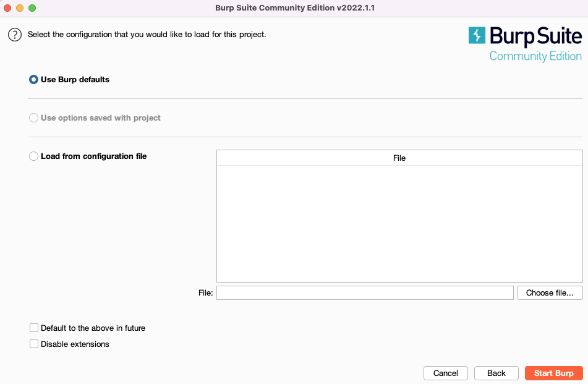
Task: Check the Disable extensions checkbox
Action: pyautogui.click(x=34, y=344)
